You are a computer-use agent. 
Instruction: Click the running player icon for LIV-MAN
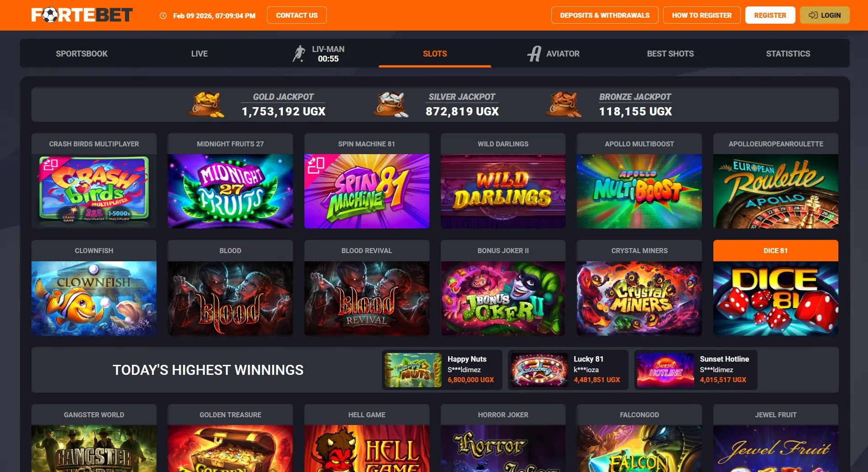(299, 54)
